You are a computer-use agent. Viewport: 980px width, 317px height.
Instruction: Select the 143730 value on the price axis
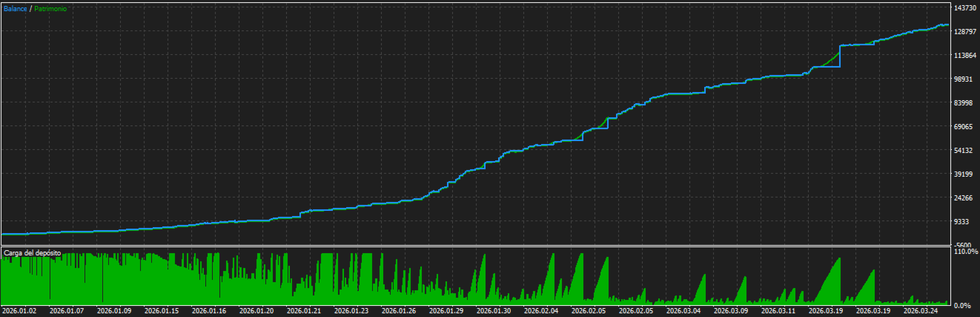pyautogui.click(x=966, y=8)
